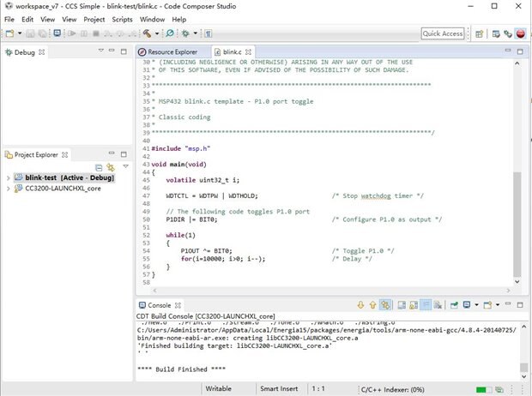
Task: Click the debug bug icon in toolbar
Action: coord(185,33)
